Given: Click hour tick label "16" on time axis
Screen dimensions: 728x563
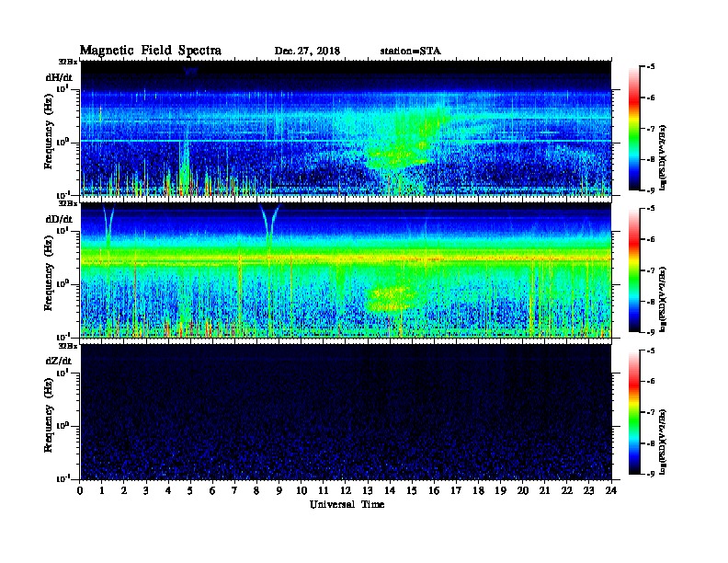Looking at the screenshot, I should coord(434,490).
